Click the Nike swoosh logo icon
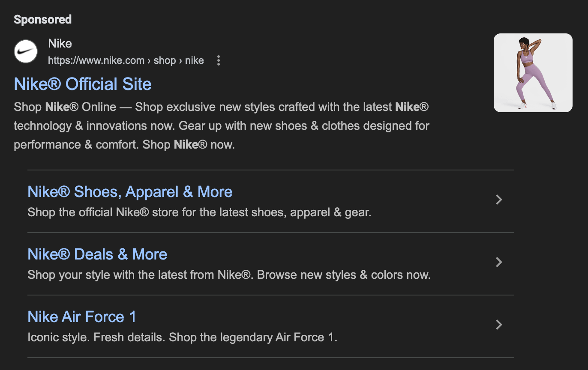Image resolution: width=588 pixels, height=370 pixels. (26, 51)
